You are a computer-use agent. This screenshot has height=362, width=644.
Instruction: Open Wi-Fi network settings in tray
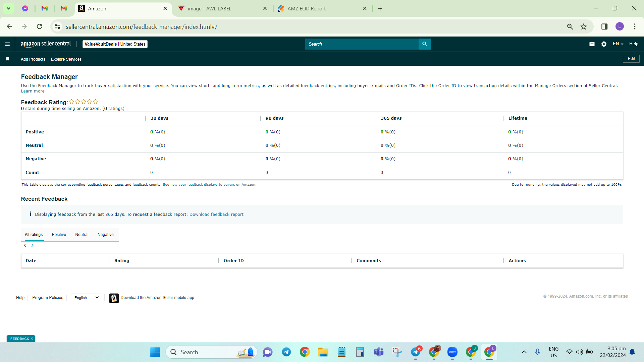click(569, 352)
